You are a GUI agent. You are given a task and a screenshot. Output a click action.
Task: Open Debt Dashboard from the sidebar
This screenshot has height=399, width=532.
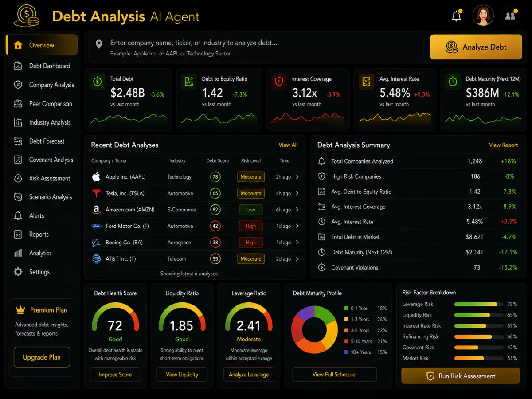coord(42,66)
